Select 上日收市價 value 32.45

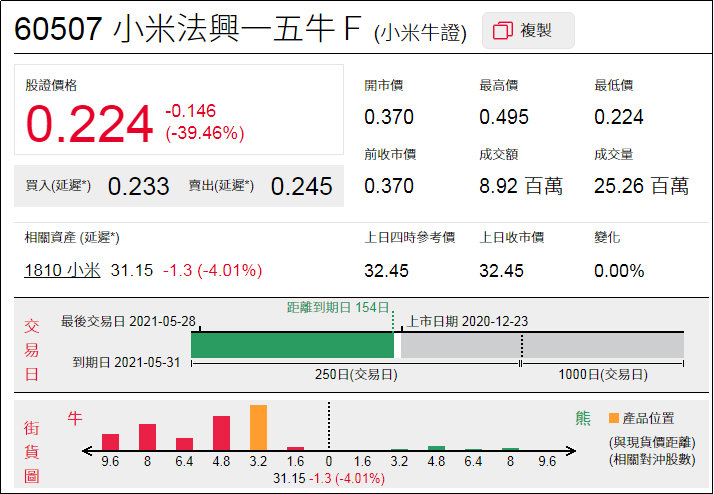[501, 271]
